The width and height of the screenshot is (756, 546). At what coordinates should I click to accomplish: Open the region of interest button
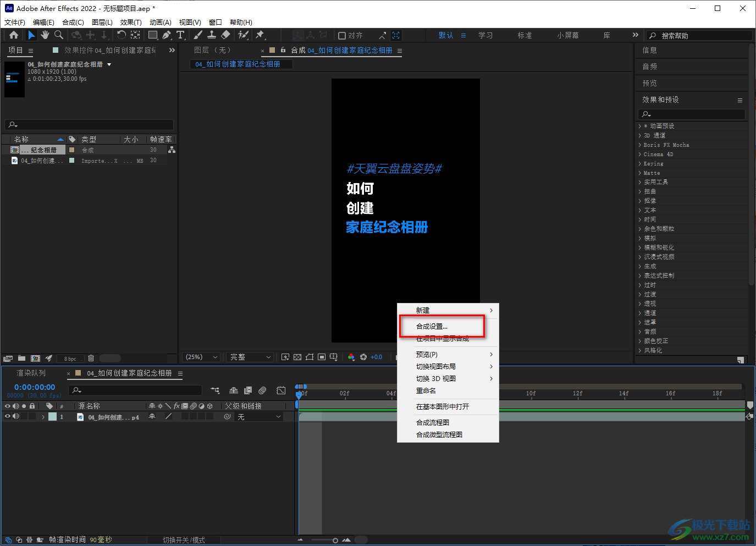tap(322, 357)
